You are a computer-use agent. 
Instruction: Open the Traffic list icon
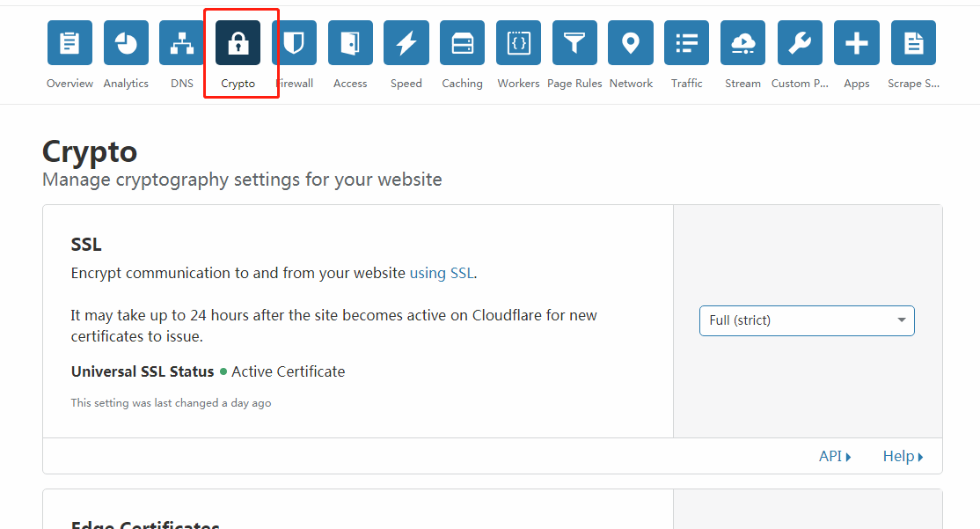coord(686,43)
